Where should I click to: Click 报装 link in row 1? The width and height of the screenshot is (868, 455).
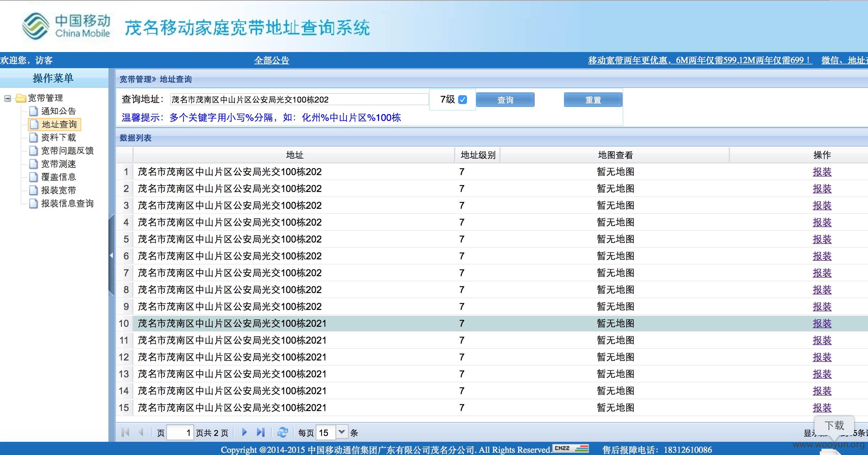pos(822,171)
